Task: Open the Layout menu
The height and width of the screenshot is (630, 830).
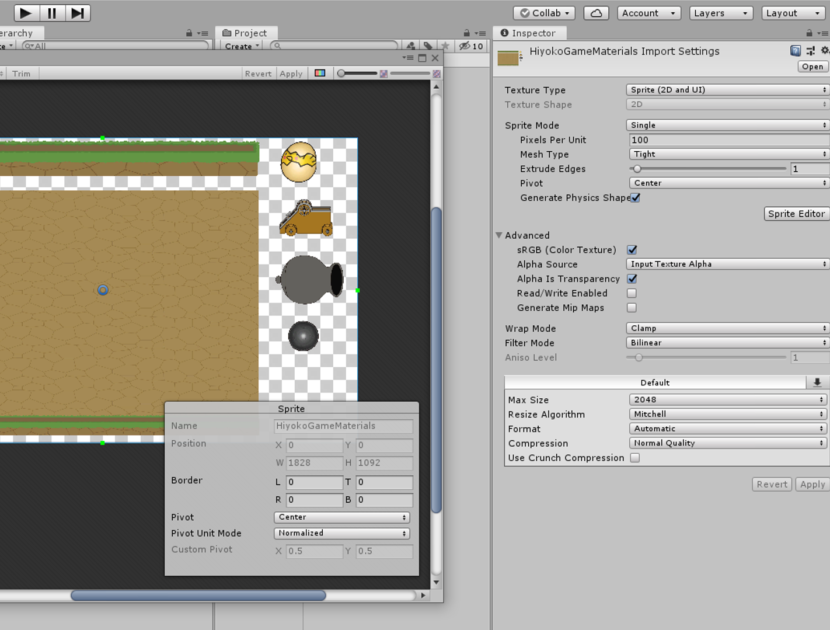Action: pos(794,12)
